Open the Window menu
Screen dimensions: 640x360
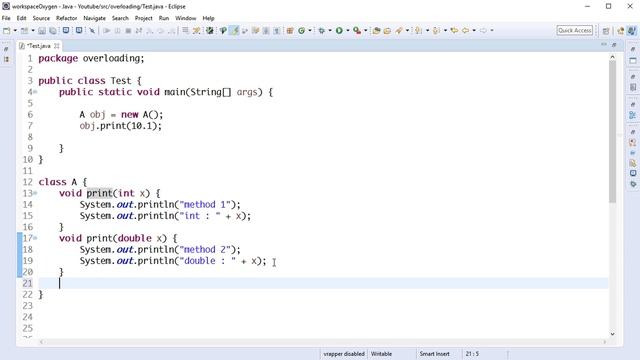point(186,18)
